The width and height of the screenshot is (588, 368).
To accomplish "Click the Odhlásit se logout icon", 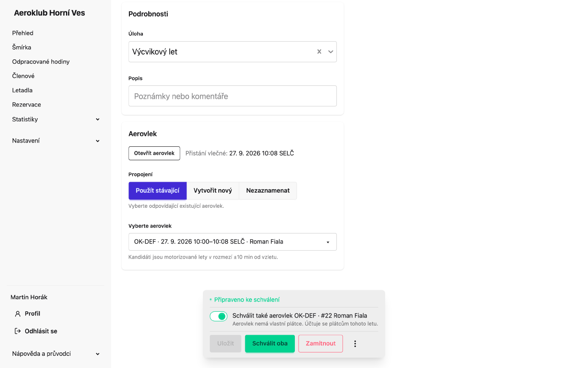I will click(x=18, y=331).
